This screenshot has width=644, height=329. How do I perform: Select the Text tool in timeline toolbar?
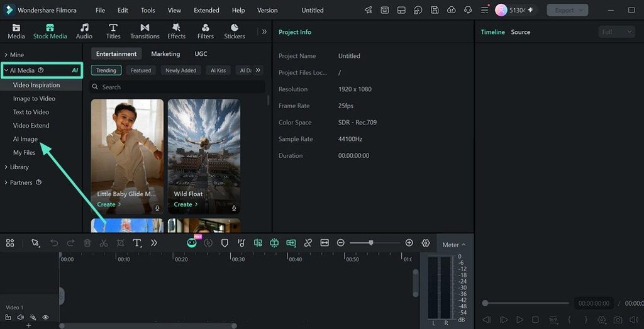click(137, 243)
